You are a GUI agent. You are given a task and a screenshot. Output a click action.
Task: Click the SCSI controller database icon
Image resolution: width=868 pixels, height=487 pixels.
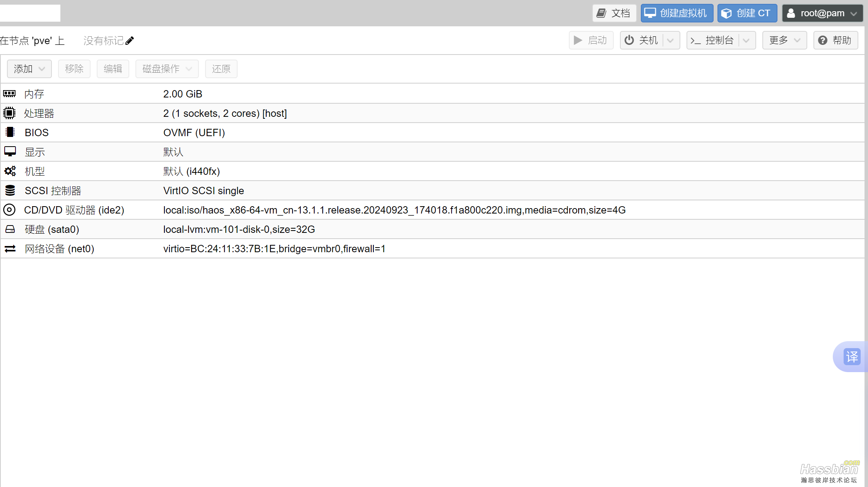coord(10,190)
